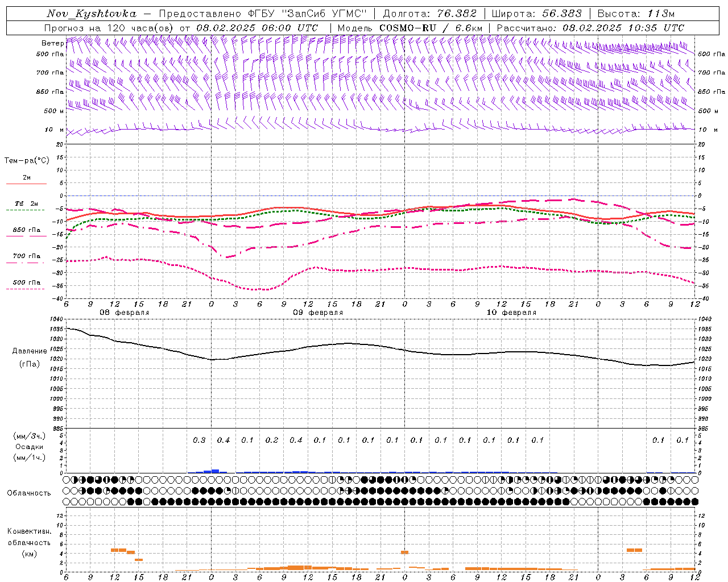The width and height of the screenshot is (728, 582).
Task: Click the '2м' temperature legend entry
Action: click(x=27, y=177)
